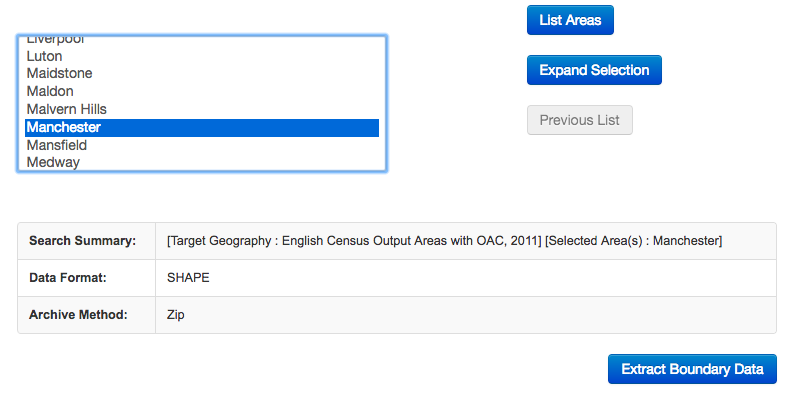Click the SHAPE data format value
Viewport: 801px width, 400px height.
(x=188, y=278)
